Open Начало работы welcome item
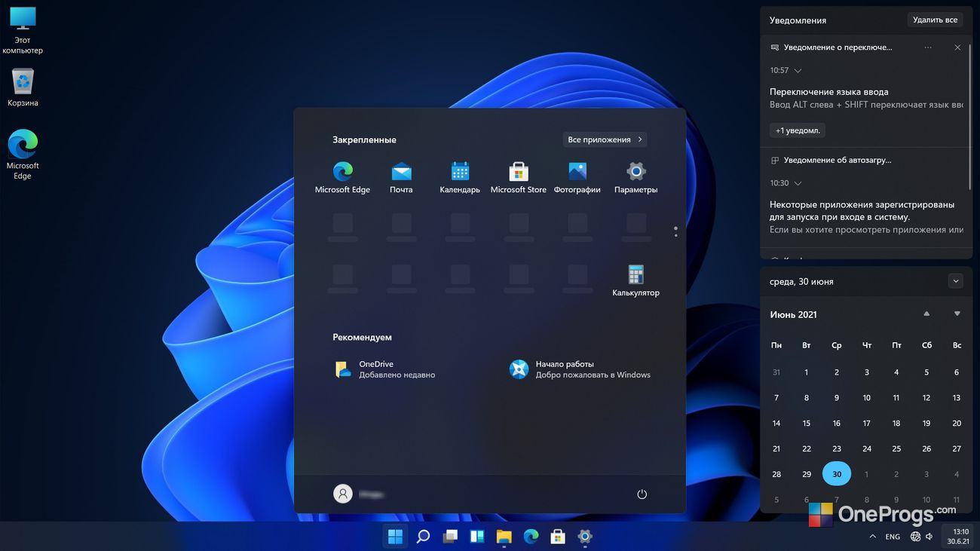This screenshot has height=551, width=980. (x=580, y=369)
